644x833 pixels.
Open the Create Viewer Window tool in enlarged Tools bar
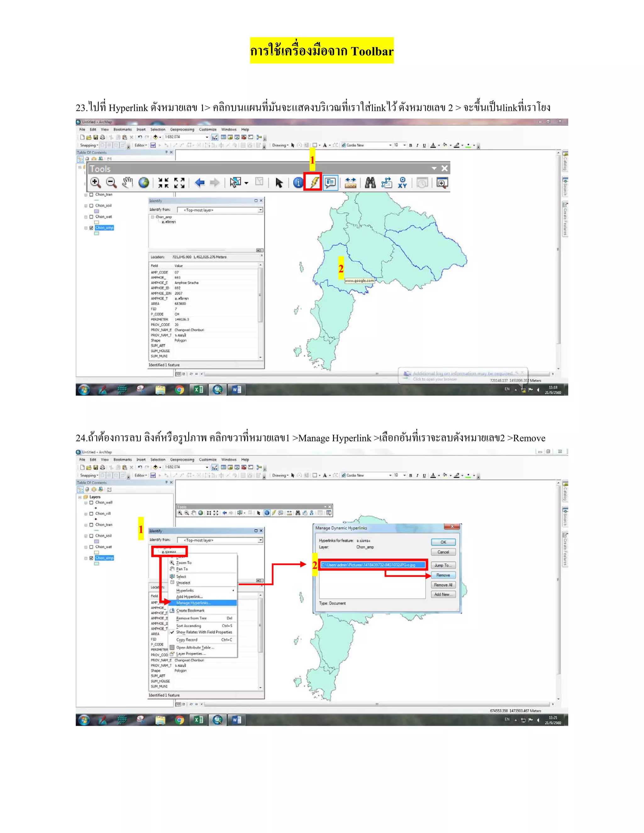[x=442, y=183]
